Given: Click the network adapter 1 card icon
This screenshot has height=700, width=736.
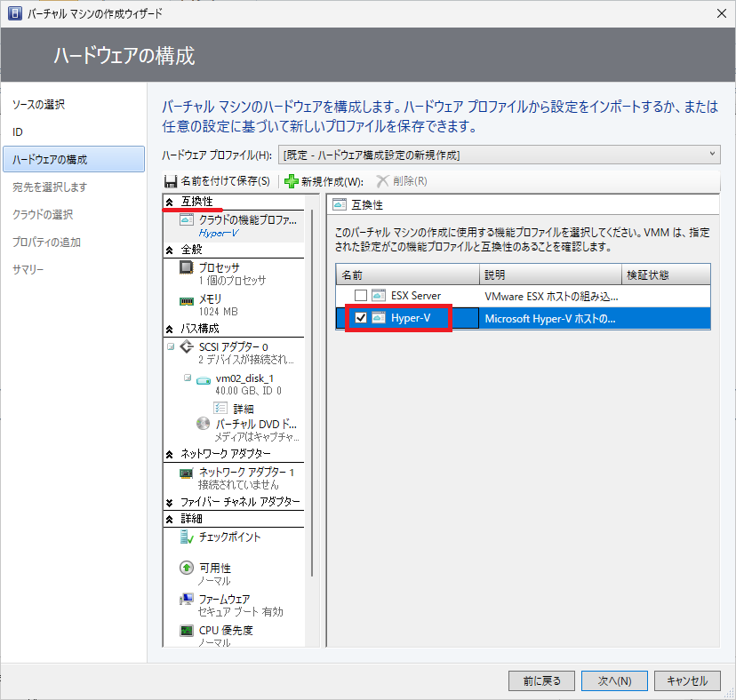Looking at the screenshot, I should coord(187,473).
